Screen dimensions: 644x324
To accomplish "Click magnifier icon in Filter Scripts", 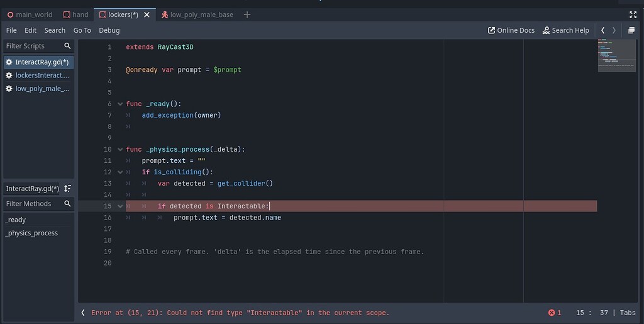I will pos(67,46).
